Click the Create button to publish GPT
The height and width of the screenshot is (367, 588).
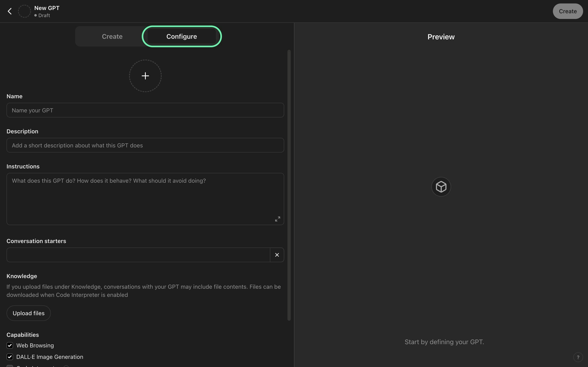pos(568,11)
